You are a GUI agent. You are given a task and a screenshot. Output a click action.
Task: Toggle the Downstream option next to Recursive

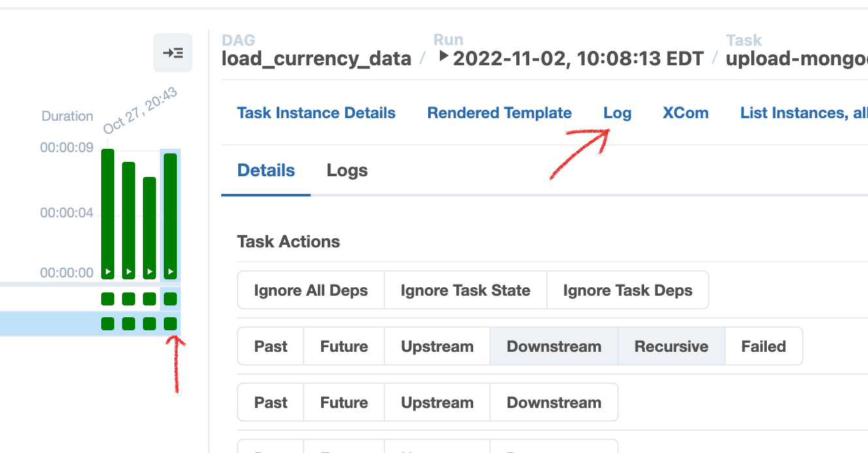554,347
